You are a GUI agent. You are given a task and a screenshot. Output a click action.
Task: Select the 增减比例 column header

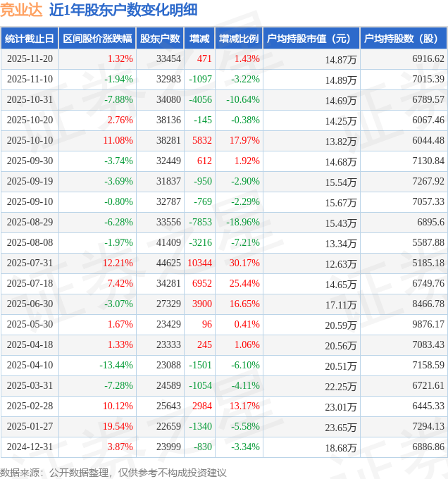coord(239,39)
